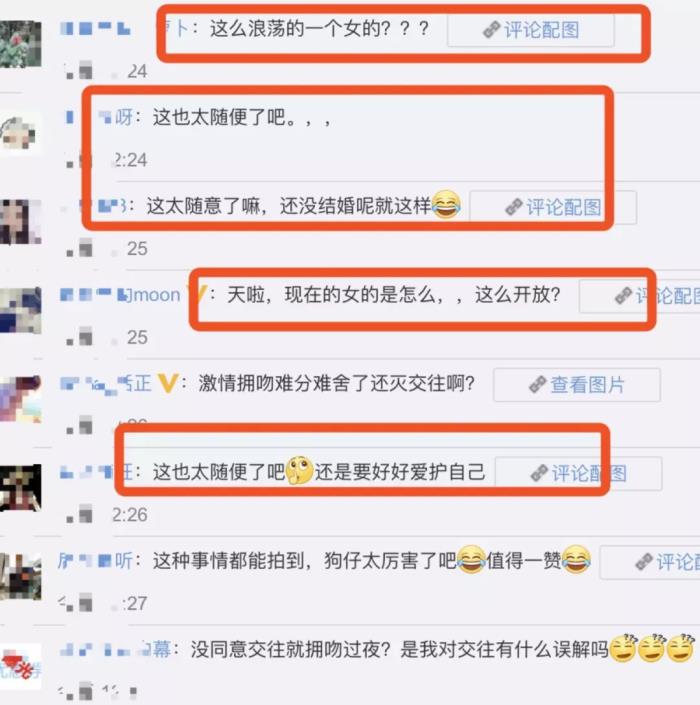Click link icon in the 查看图片 button
The image size is (700, 705).
click(537, 385)
